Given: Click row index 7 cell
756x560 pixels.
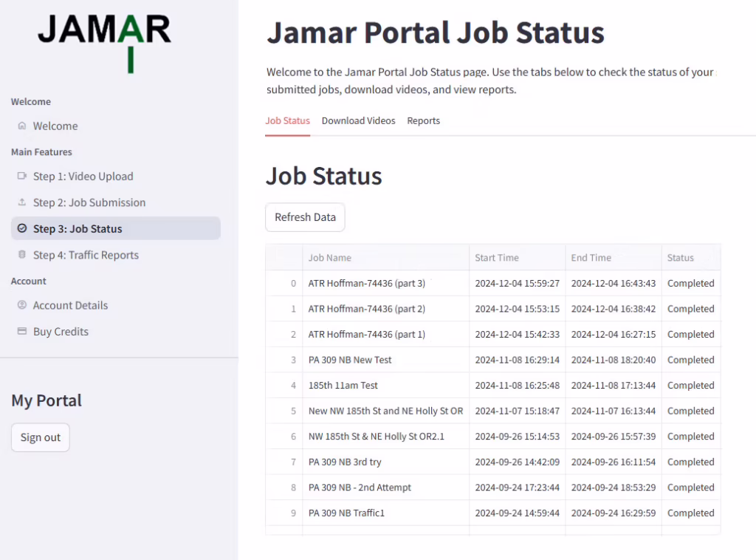Looking at the screenshot, I should coord(284,462).
